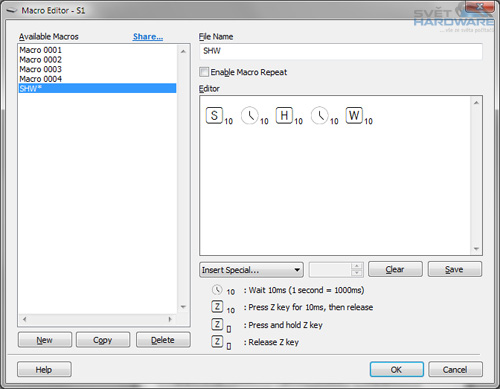Click the disabled value field beside Insert Special

point(330,270)
